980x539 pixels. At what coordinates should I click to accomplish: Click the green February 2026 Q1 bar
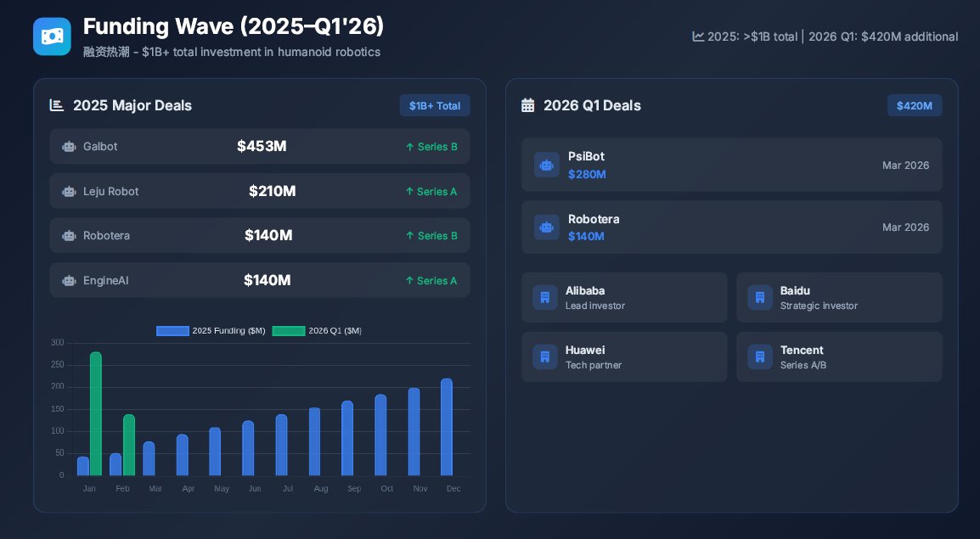(129, 445)
